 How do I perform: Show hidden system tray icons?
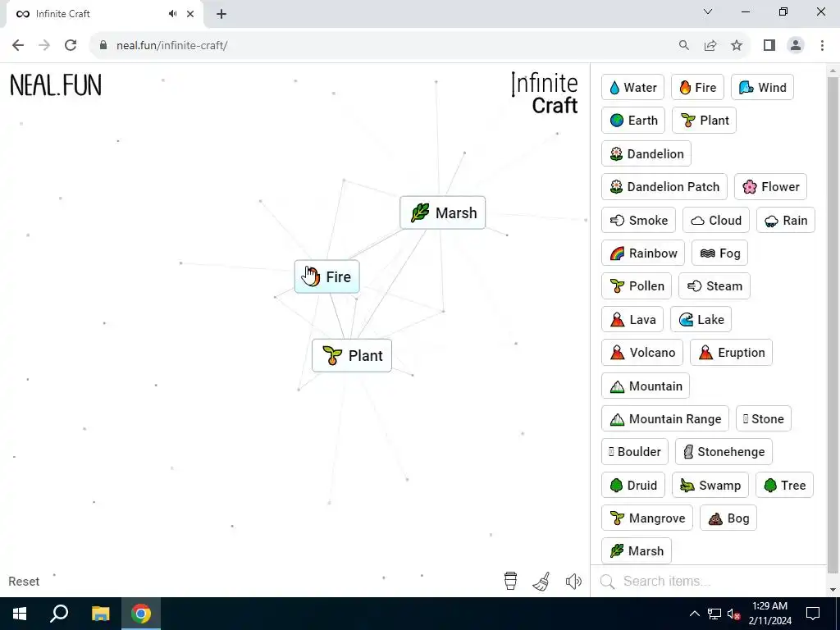694,614
